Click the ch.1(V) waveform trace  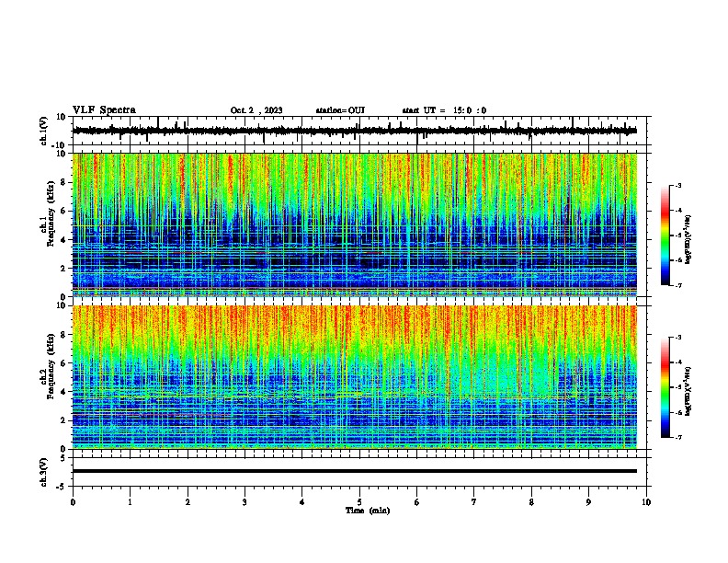tap(355, 131)
